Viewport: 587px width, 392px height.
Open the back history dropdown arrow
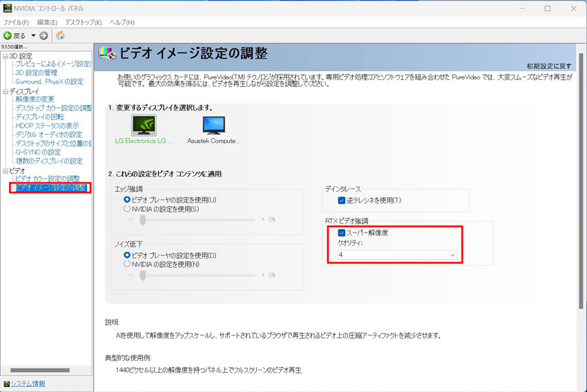click(x=33, y=35)
